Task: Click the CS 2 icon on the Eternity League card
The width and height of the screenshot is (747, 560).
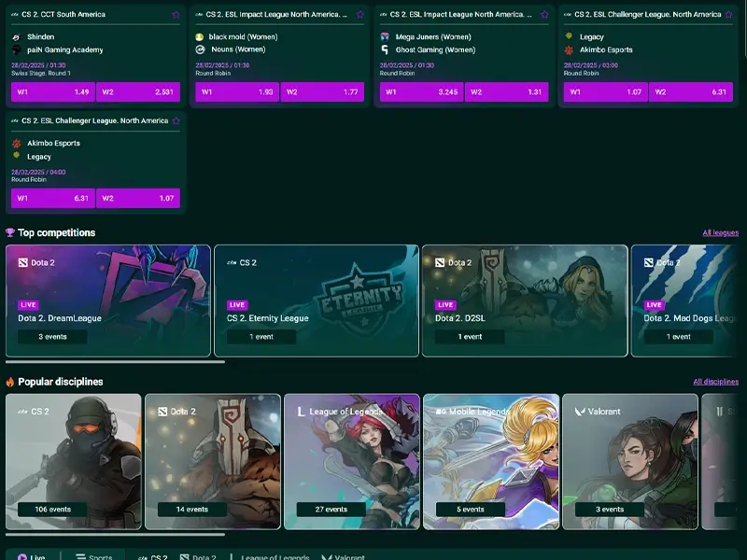Action: coord(232,262)
